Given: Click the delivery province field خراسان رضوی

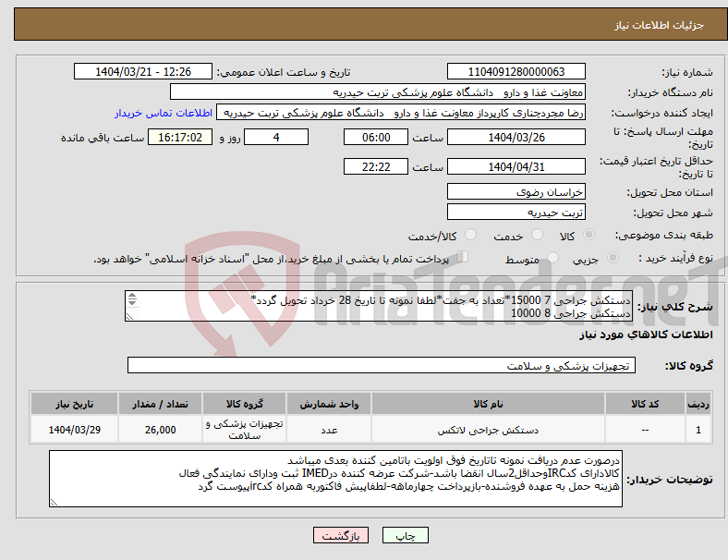Looking at the screenshot, I should 516,191.
